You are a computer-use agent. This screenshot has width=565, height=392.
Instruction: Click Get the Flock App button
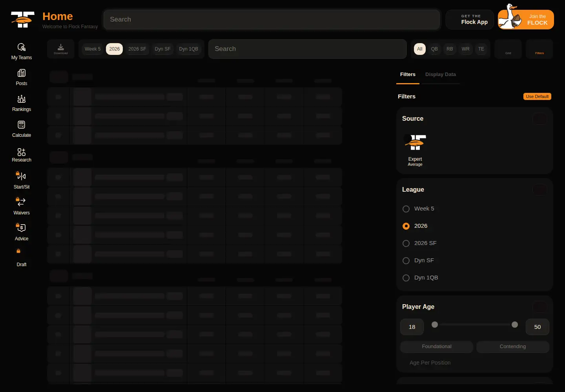coord(470,20)
